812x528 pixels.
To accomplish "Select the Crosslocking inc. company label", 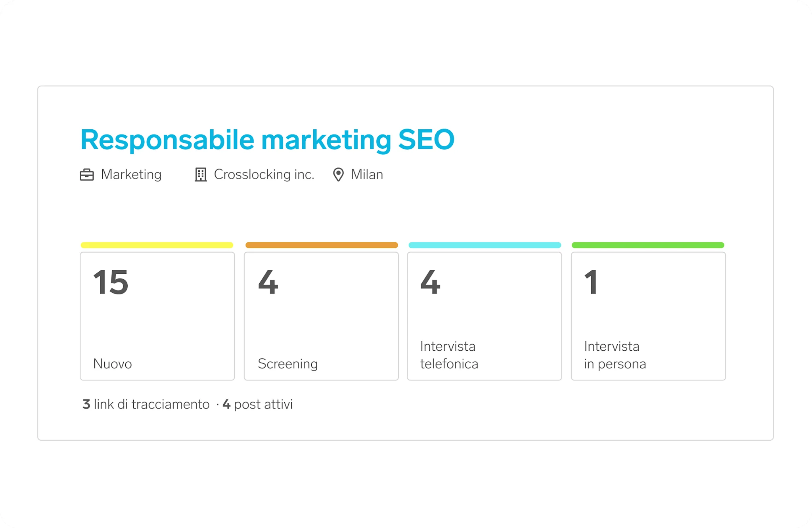I will (264, 175).
